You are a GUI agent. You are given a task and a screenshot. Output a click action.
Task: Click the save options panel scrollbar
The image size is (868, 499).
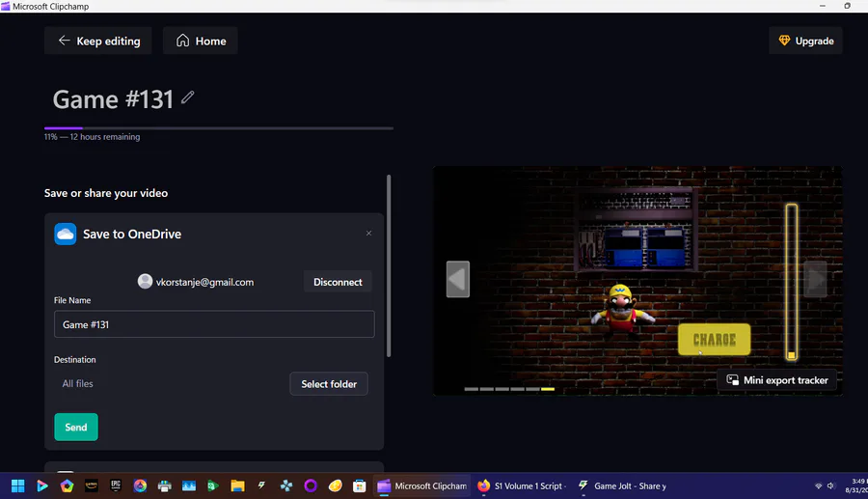389,265
